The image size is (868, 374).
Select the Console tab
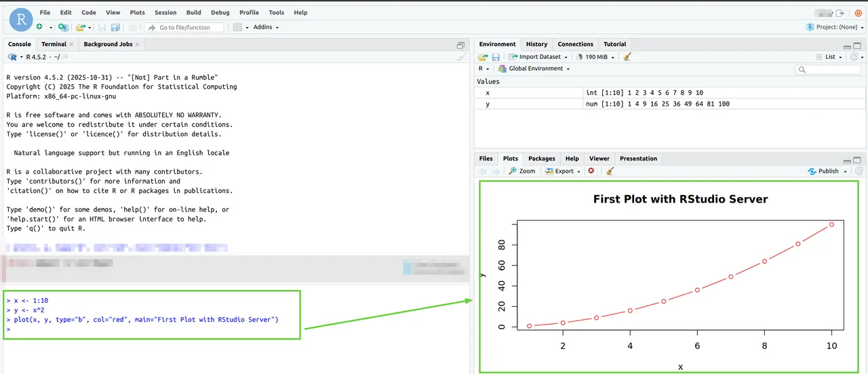coord(20,44)
